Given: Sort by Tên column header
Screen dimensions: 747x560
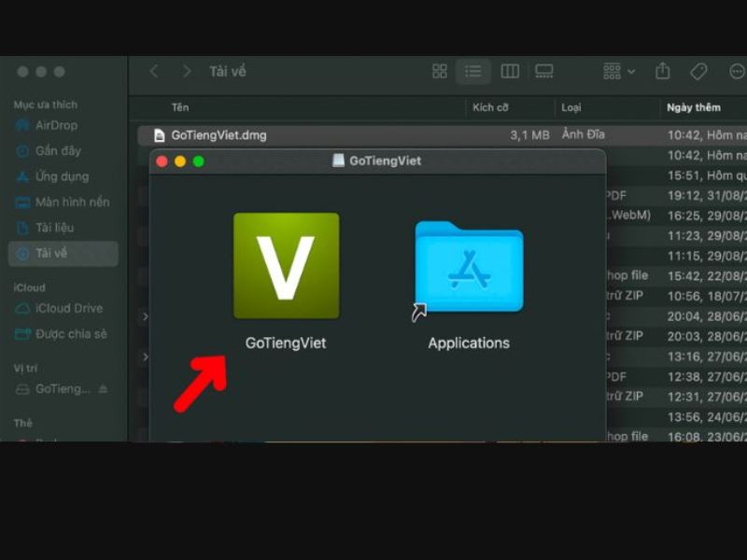Looking at the screenshot, I should (x=180, y=107).
